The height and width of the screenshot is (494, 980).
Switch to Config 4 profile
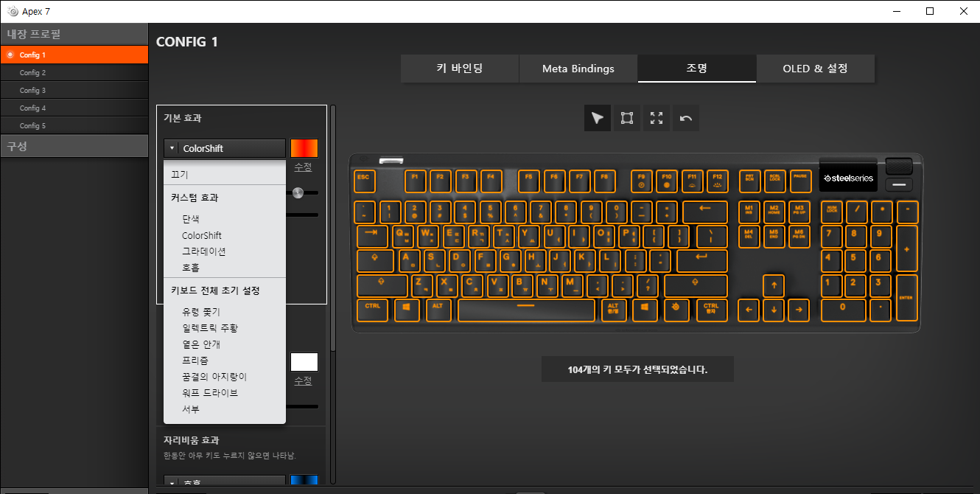74,108
